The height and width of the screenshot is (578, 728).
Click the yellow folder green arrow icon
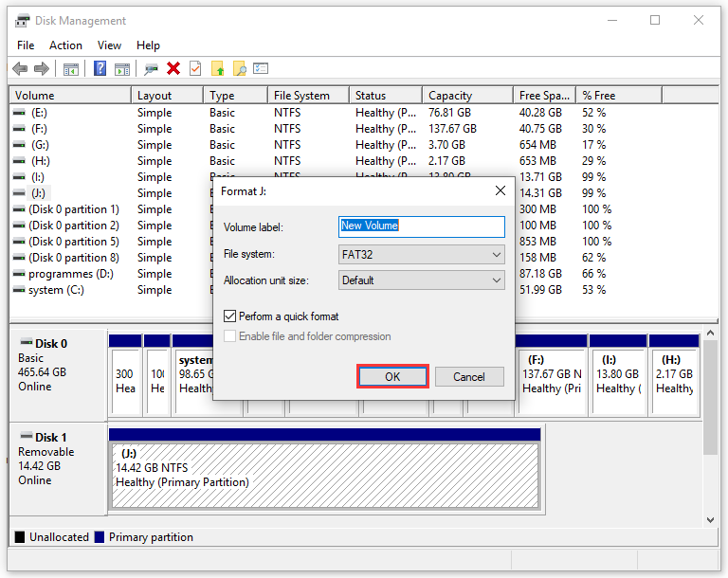tap(217, 69)
